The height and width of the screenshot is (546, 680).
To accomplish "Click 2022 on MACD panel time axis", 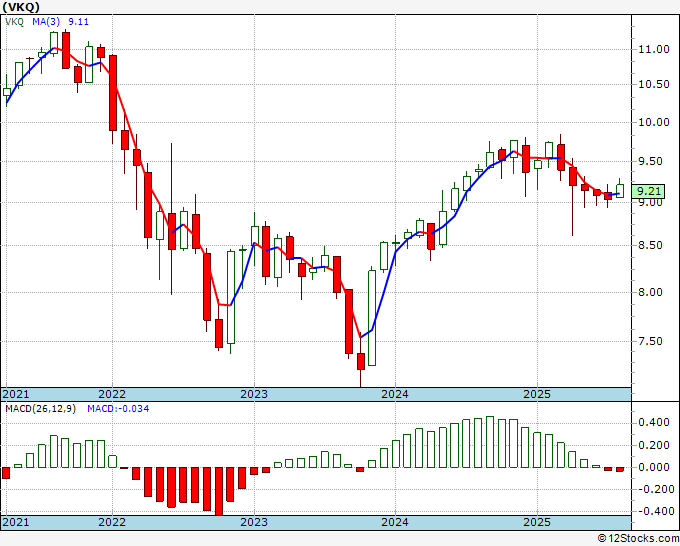I will [x=112, y=522].
